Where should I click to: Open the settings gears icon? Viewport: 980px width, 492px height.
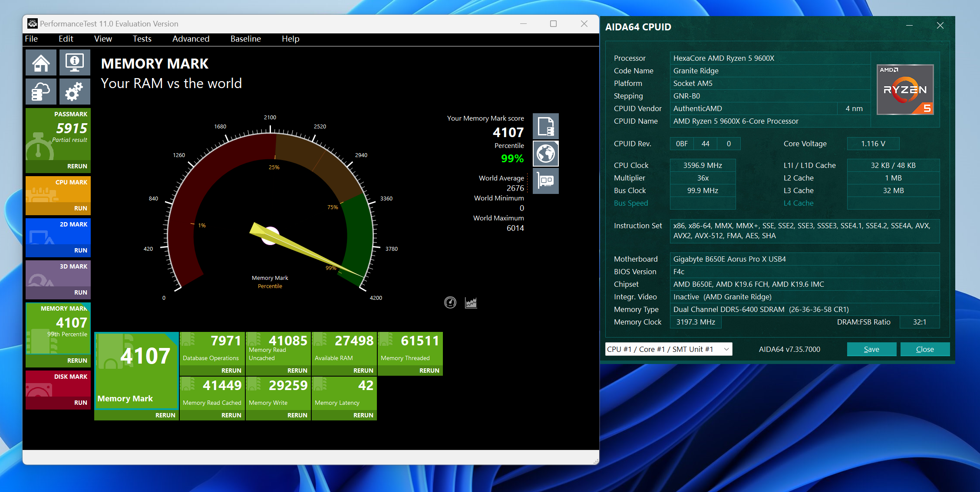tap(75, 92)
